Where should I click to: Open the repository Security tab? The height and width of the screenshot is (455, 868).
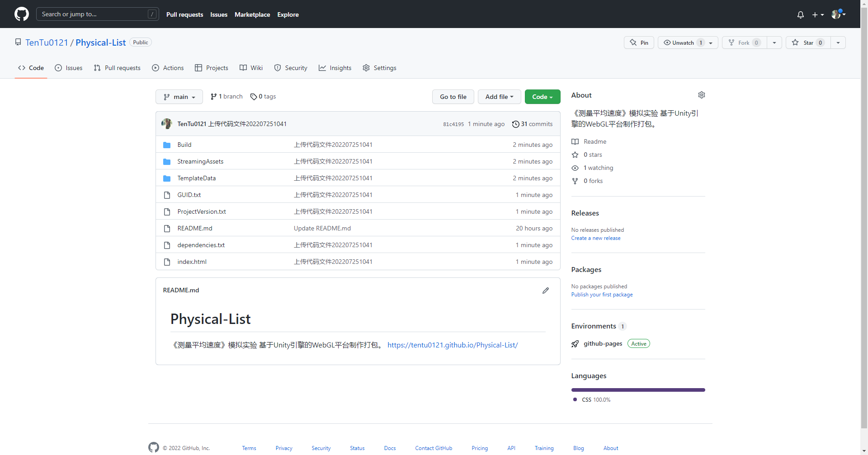[291, 68]
